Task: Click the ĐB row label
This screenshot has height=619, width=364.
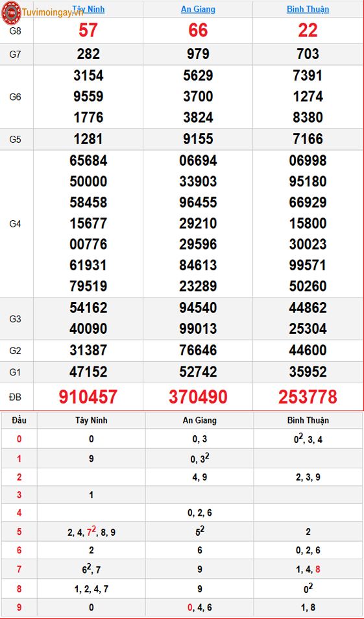Action: (x=15, y=397)
